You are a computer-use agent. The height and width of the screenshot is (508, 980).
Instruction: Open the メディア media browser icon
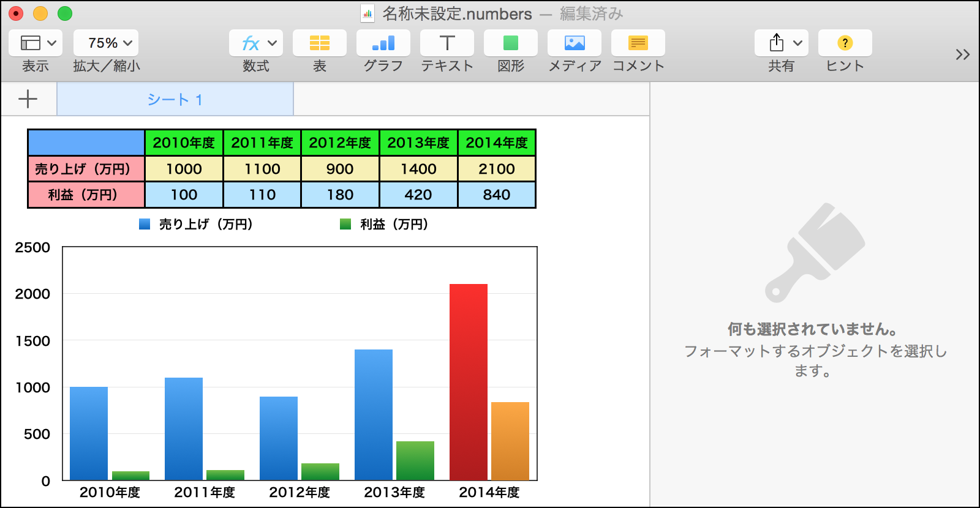tap(575, 43)
